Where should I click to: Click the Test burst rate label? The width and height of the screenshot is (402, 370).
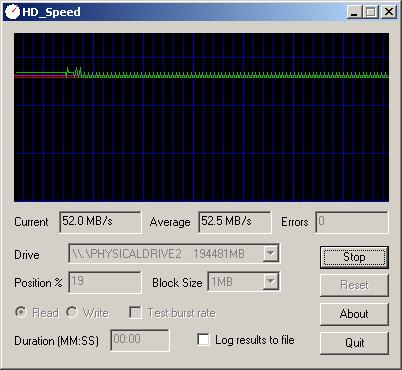point(182,313)
